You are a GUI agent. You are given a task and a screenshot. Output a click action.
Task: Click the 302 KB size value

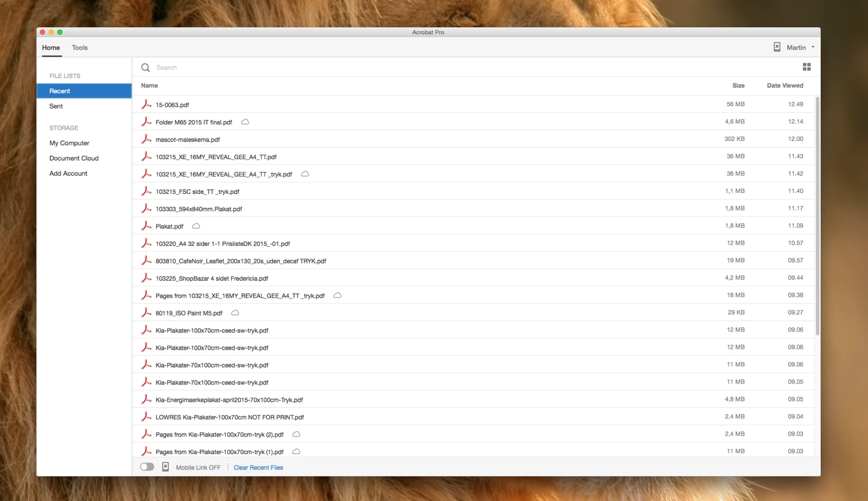pyautogui.click(x=734, y=139)
